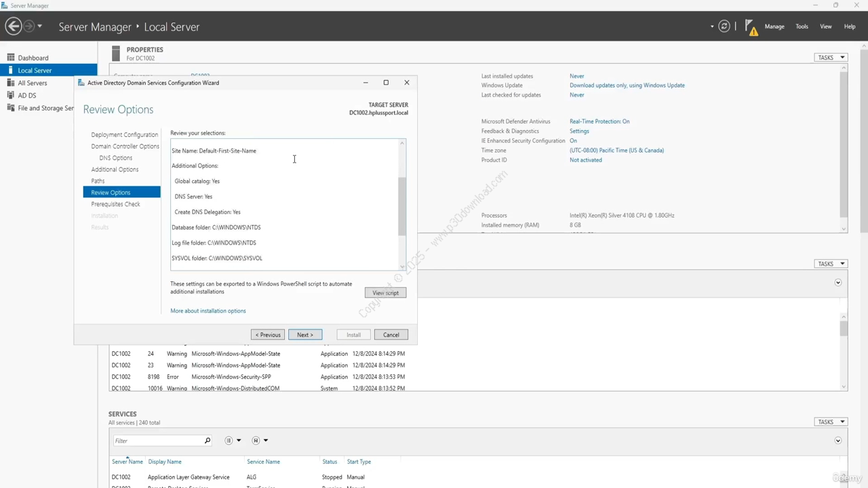
Task: Click the Previous button in wizard
Action: (x=268, y=335)
